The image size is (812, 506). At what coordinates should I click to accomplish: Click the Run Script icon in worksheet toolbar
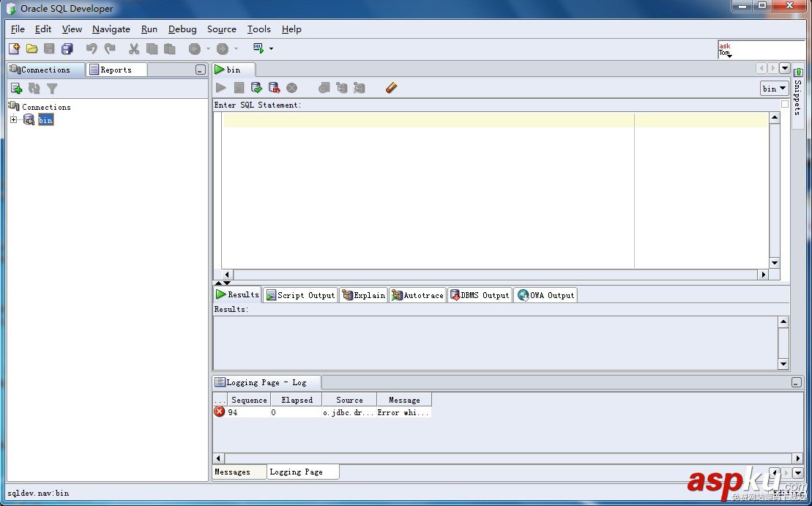(239, 88)
